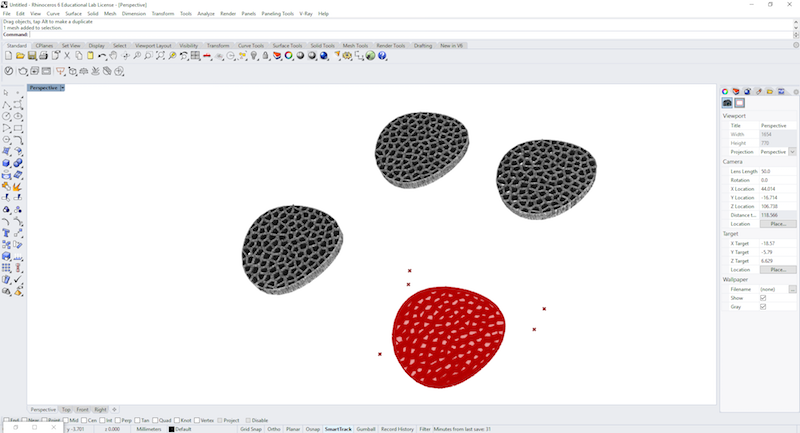
Task: Click the light bulb Hide objects icon
Action: click(254, 56)
